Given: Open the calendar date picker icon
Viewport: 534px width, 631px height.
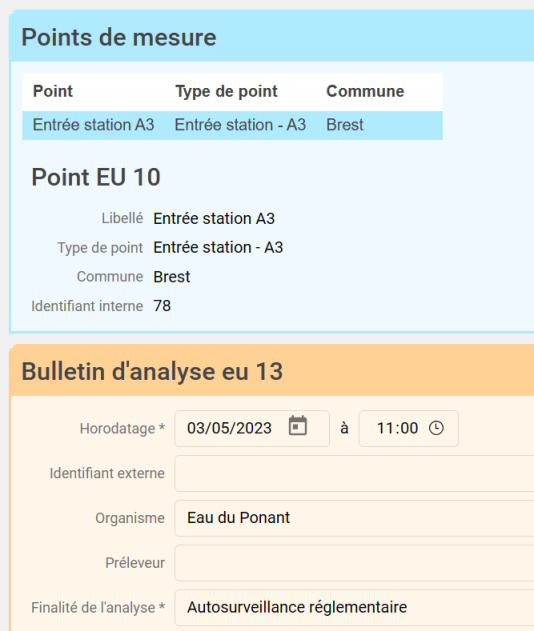Looking at the screenshot, I should click(298, 426).
